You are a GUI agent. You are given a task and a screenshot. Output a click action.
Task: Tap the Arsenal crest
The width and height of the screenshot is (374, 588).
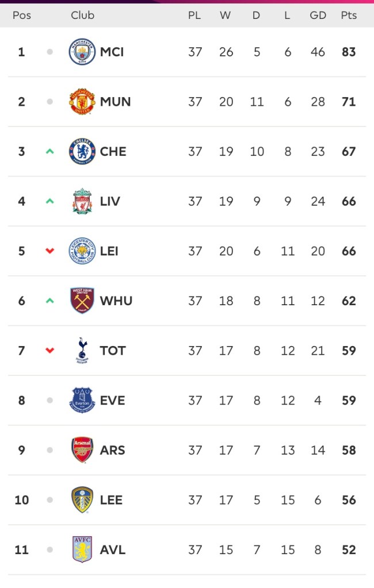tap(82, 450)
